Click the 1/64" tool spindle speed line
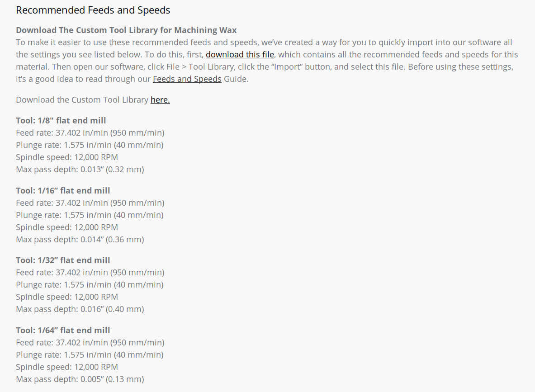535x392 pixels. point(67,367)
